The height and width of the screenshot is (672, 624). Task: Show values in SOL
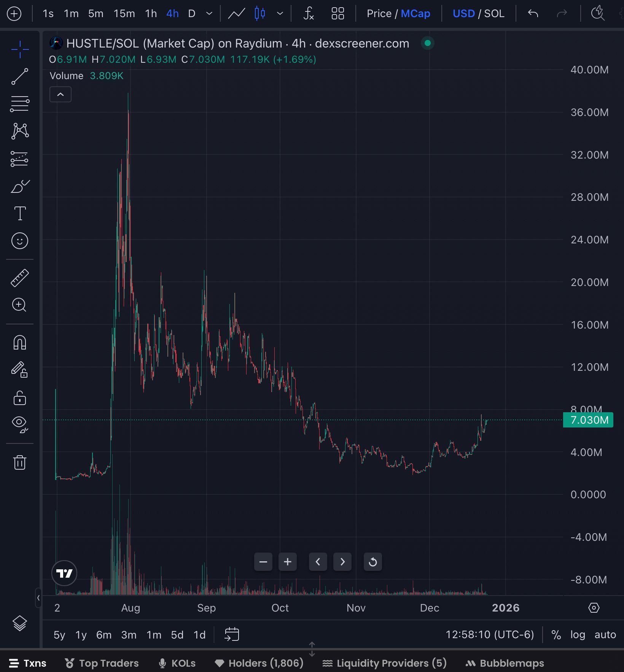pyautogui.click(x=494, y=14)
